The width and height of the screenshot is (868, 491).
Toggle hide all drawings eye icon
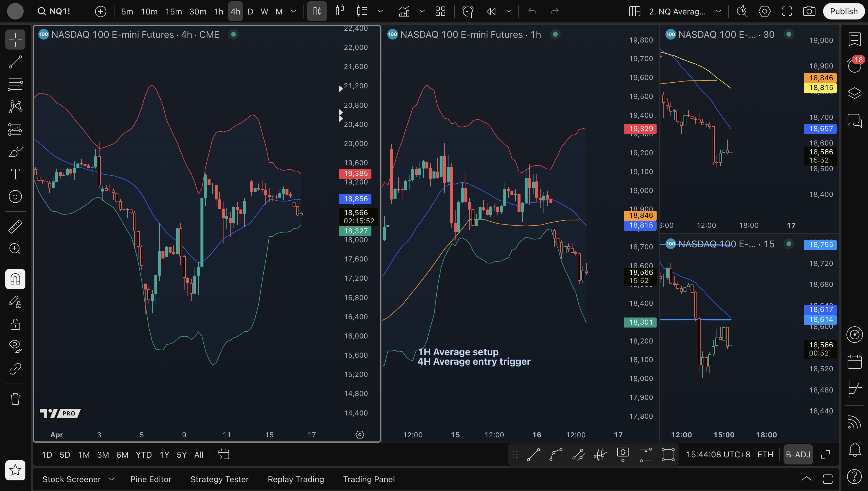click(x=15, y=345)
